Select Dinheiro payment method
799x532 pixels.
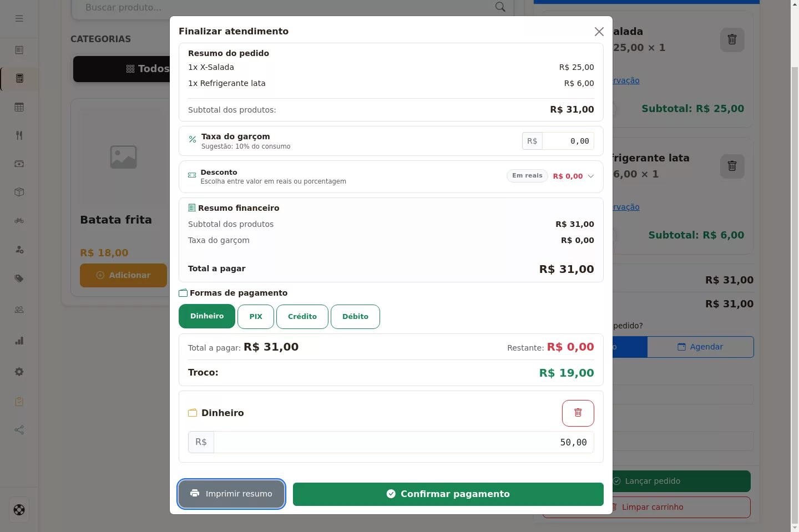[207, 316]
